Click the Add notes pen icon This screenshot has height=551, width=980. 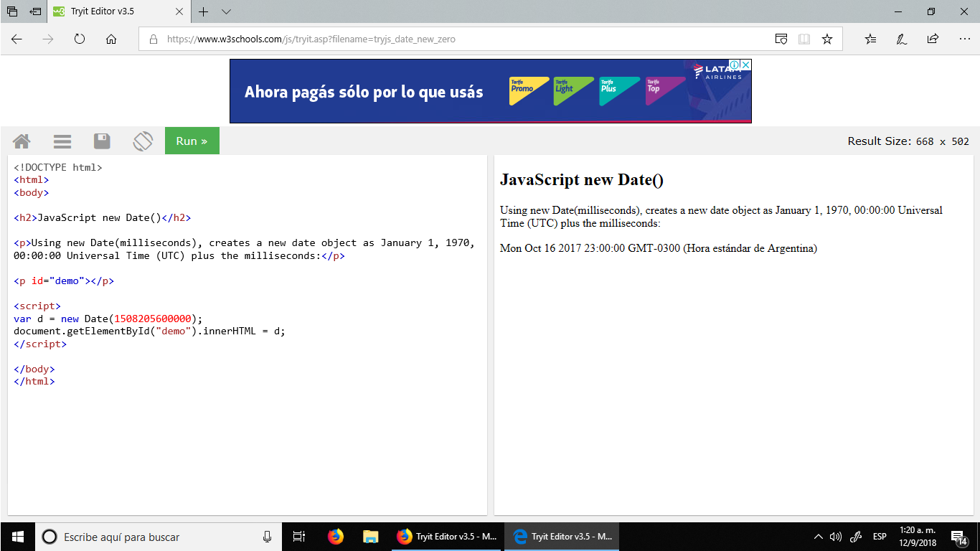902,39
